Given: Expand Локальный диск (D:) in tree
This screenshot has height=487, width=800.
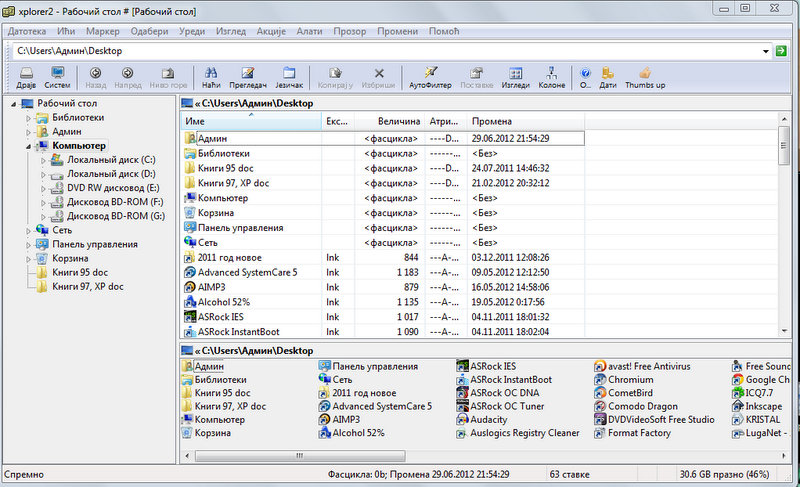Looking at the screenshot, I should coord(43,174).
